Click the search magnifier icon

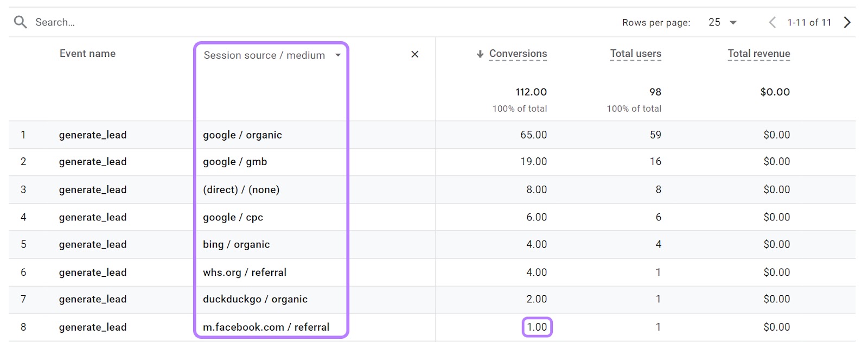(x=20, y=22)
